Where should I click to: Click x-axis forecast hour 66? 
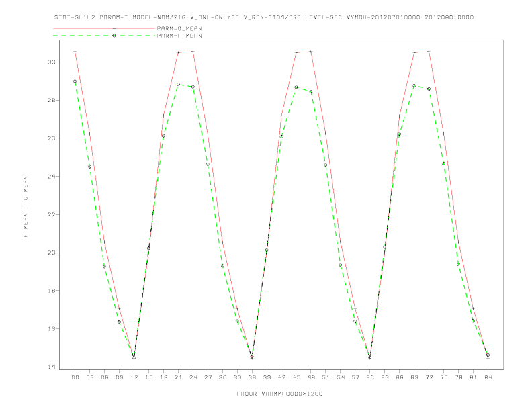tap(400, 377)
